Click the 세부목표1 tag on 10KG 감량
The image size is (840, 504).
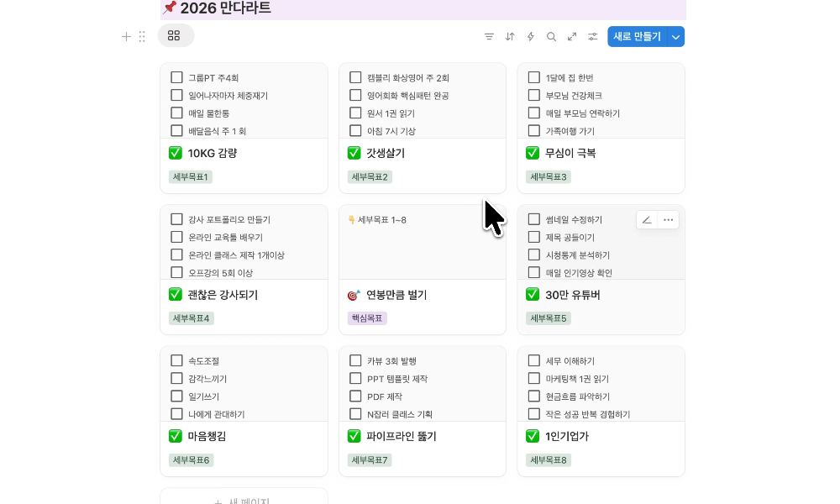pos(191,177)
